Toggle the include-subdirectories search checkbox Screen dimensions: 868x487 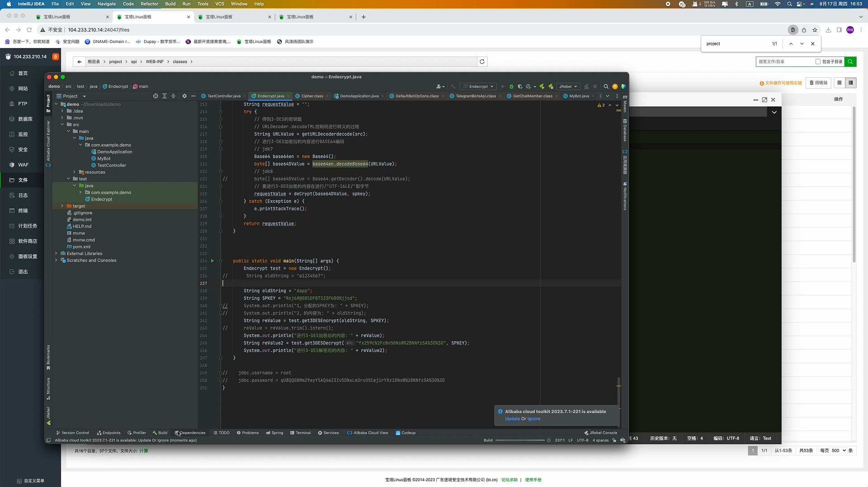click(818, 62)
